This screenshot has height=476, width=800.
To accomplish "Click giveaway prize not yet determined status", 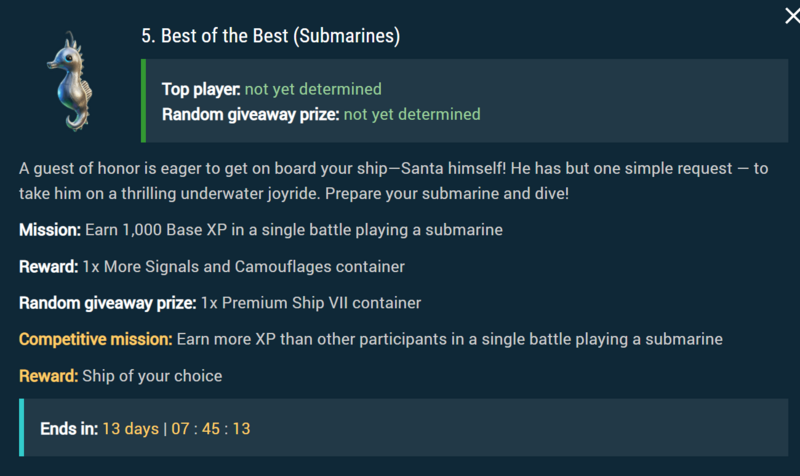I will (412, 114).
